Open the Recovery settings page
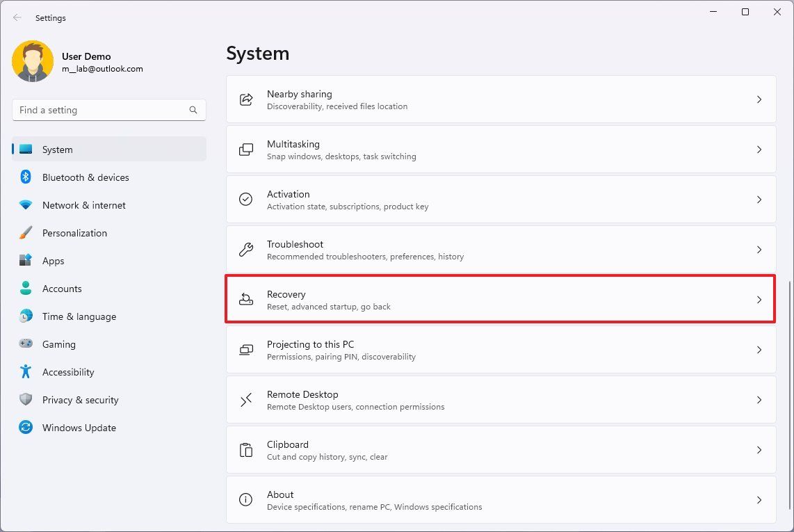 click(501, 299)
